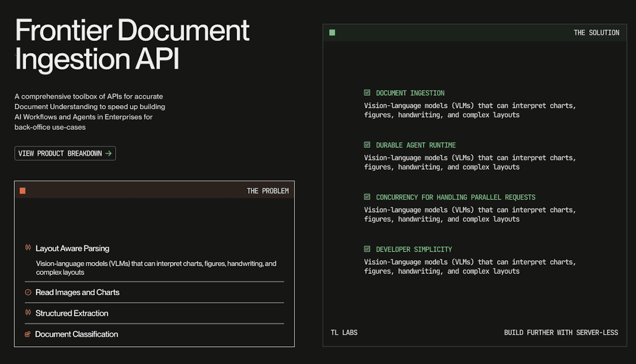Collapse the Layout Aware Parsing description
The width and height of the screenshot is (636, 364).
click(73, 248)
